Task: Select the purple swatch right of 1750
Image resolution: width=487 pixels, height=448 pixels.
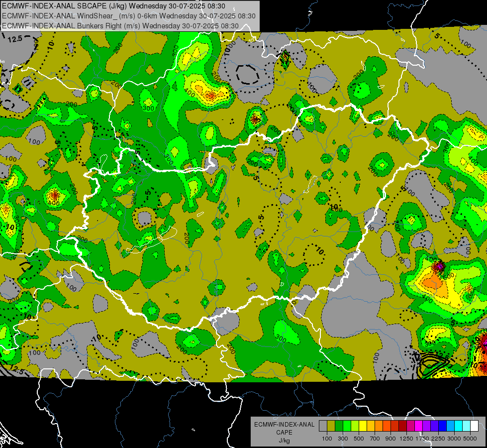Action: pos(426,426)
